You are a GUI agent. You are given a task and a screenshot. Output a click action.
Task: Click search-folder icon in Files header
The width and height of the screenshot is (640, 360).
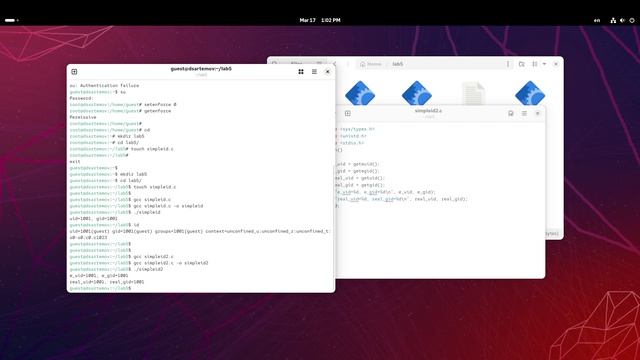click(x=522, y=64)
